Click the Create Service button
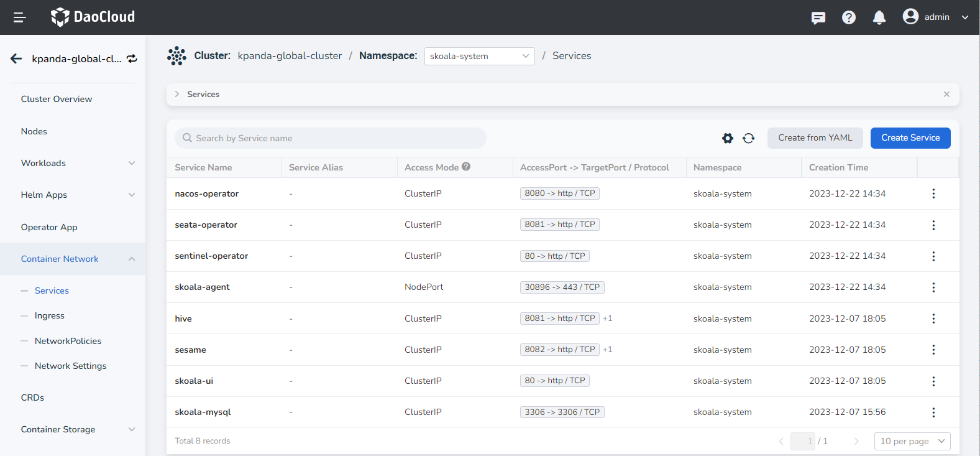980x456 pixels. (910, 138)
